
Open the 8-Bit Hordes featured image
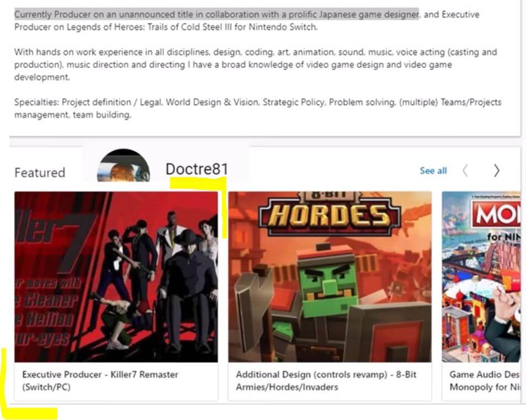coord(330,277)
